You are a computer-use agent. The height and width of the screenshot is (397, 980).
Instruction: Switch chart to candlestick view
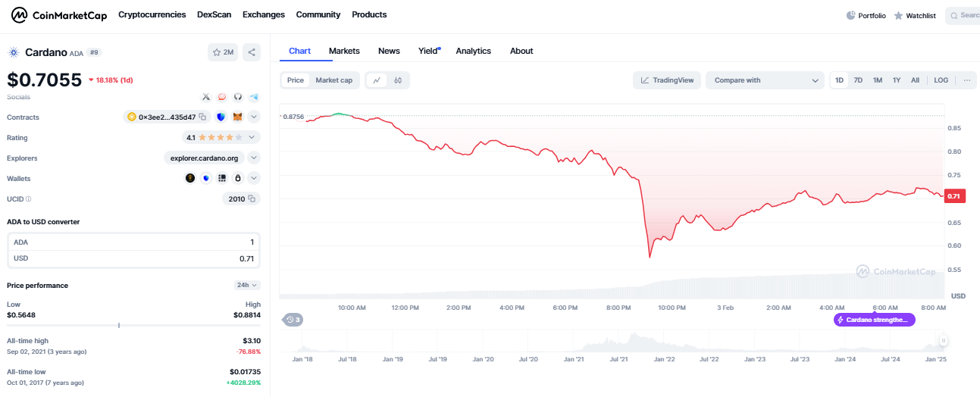398,80
